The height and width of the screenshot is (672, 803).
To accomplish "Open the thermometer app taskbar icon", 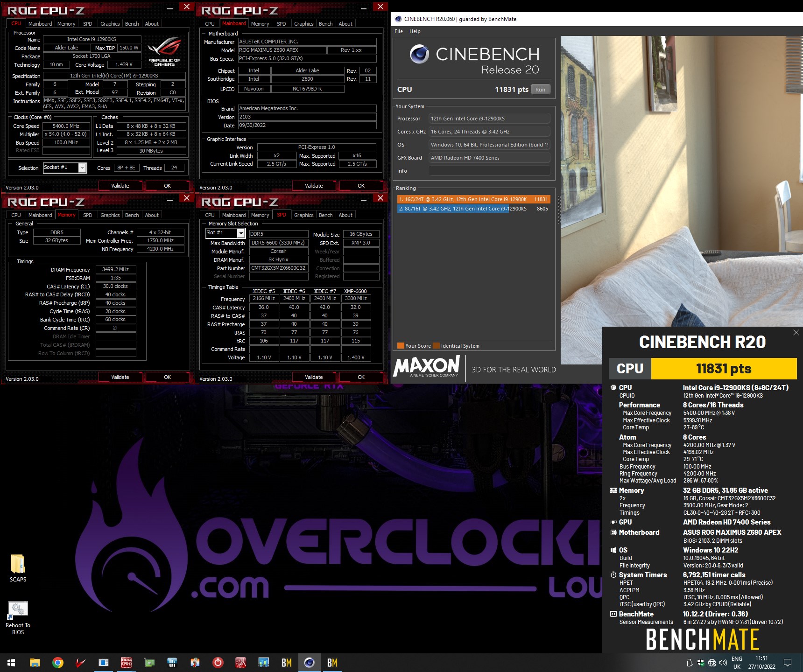I will coord(195,663).
